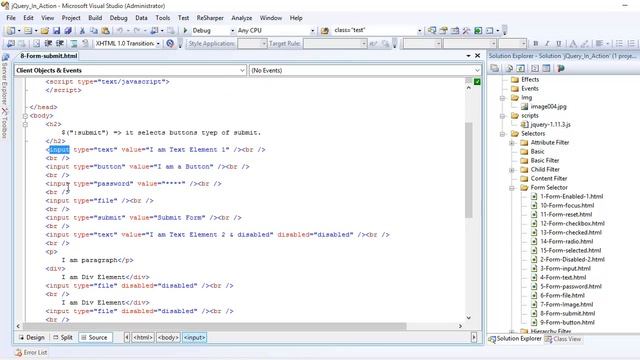The width and height of the screenshot is (640, 360).
Task: Click the Underline formatting icon
Action: click(x=559, y=43)
